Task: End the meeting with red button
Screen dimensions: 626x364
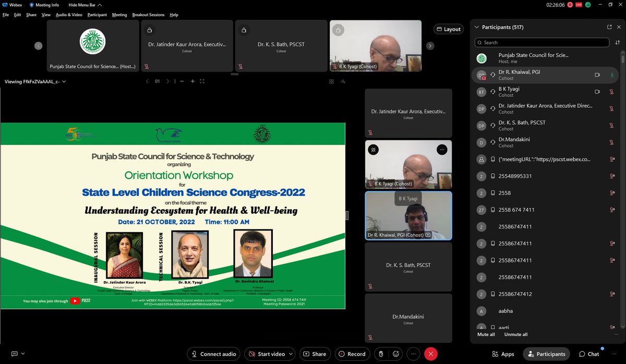Action: coord(430,354)
